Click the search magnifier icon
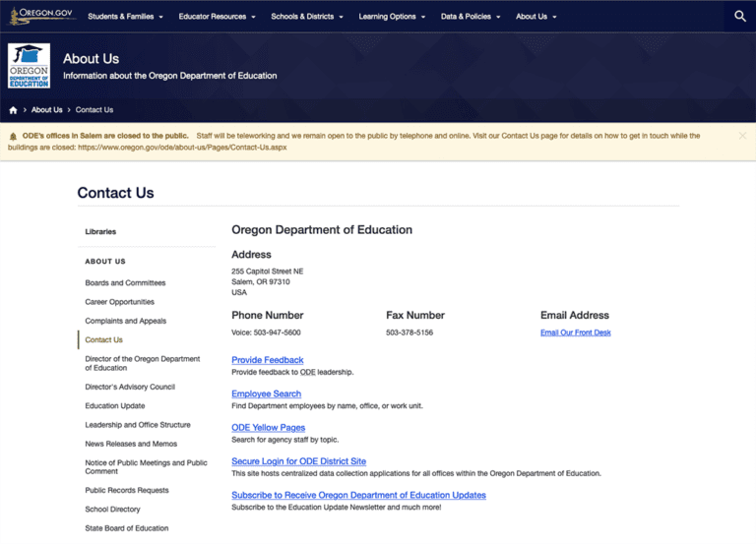 pyautogui.click(x=740, y=17)
